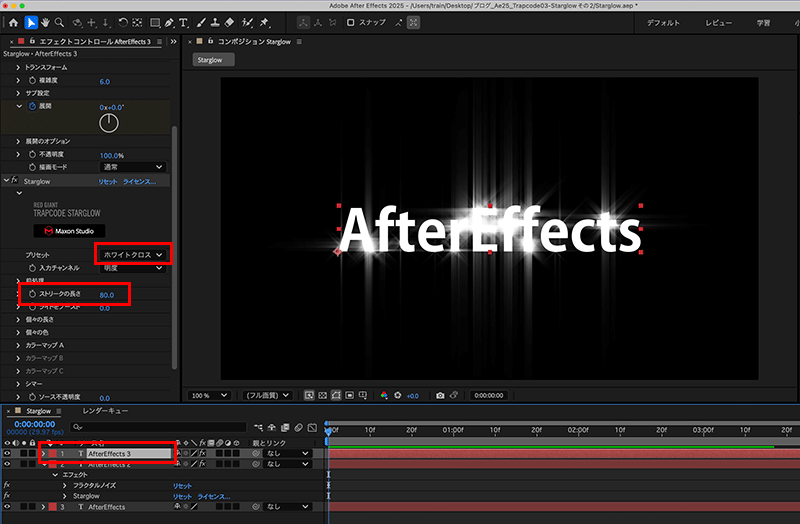The width and height of the screenshot is (800, 524).
Task: Click the reset exposure icon
Action: point(398,395)
